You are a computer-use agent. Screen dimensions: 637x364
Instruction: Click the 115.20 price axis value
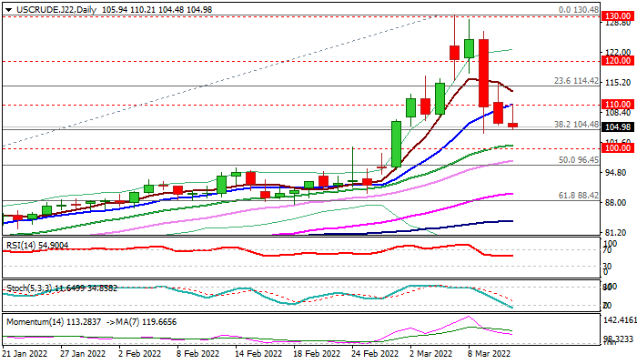[x=618, y=83]
